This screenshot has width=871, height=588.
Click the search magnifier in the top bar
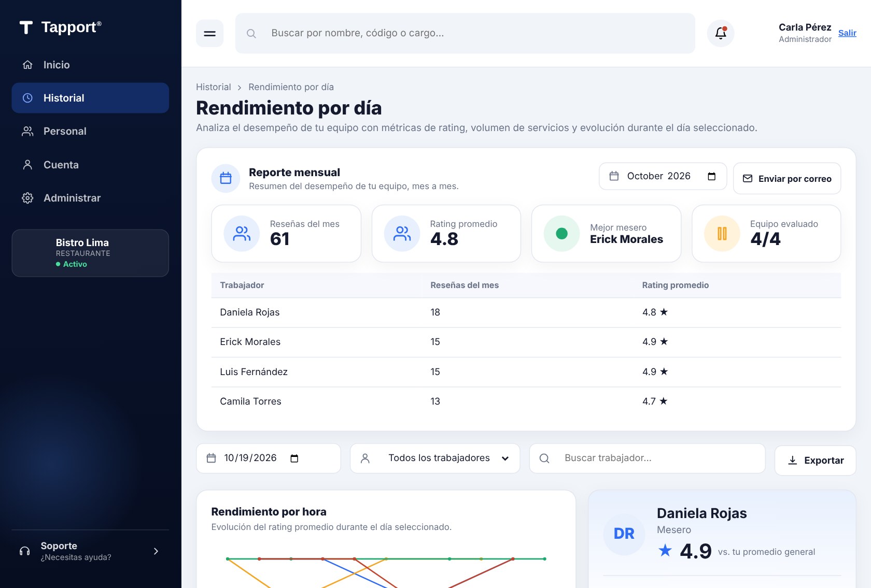(251, 34)
